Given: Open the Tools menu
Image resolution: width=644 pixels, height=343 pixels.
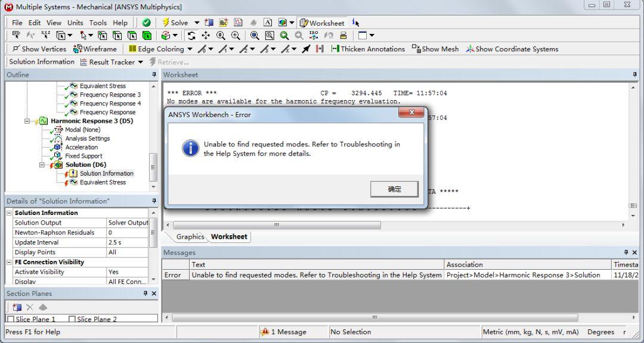Looking at the screenshot, I should tap(98, 23).
